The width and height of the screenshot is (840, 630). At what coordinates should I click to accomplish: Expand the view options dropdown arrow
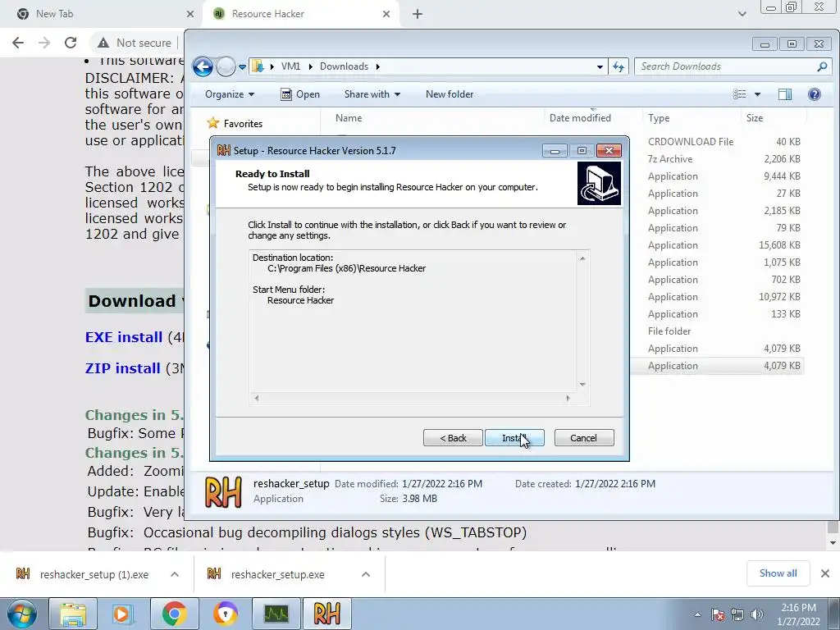757,95
